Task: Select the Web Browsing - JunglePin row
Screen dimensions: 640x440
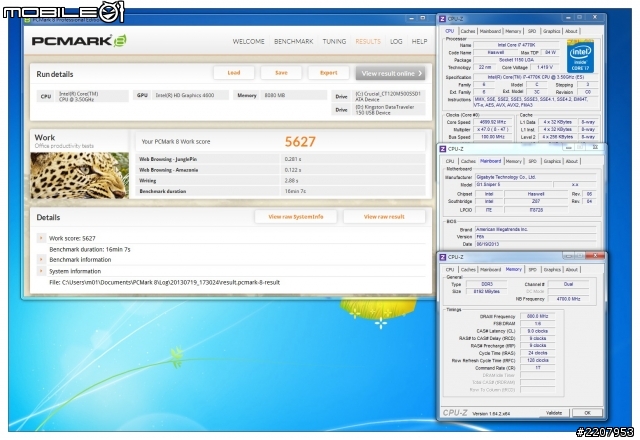Action: click(x=280, y=159)
